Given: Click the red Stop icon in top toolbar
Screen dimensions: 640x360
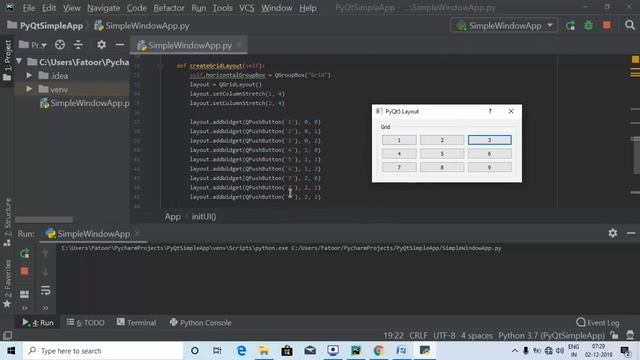Looking at the screenshot, I should click(x=607, y=25).
